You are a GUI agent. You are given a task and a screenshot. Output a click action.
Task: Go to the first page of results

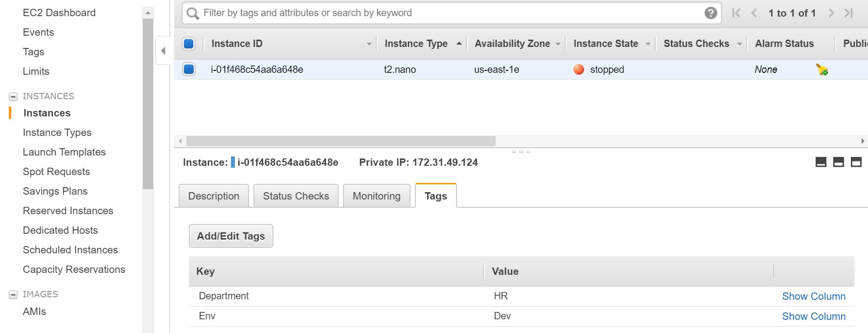coord(736,13)
